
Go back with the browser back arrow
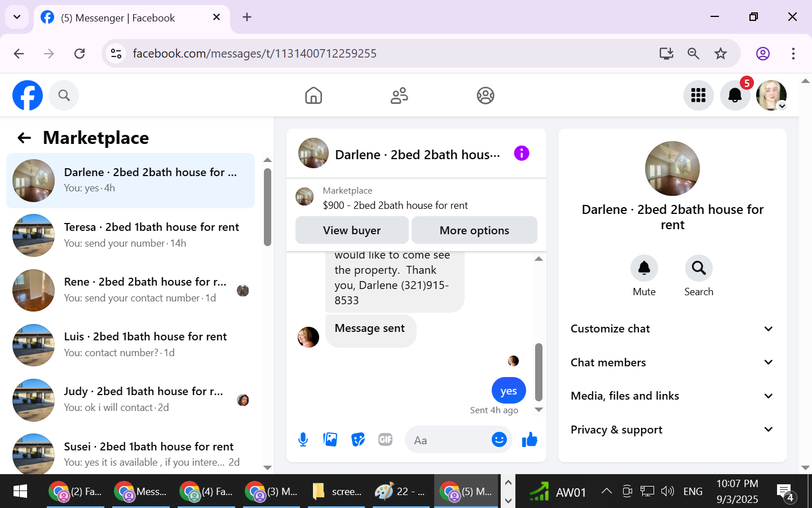(x=19, y=54)
